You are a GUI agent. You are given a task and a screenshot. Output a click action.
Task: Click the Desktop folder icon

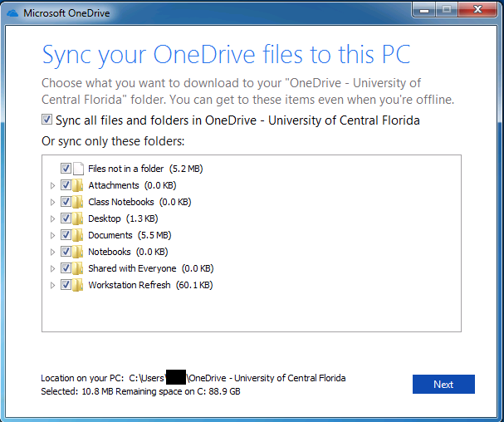click(x=77, y=218)
